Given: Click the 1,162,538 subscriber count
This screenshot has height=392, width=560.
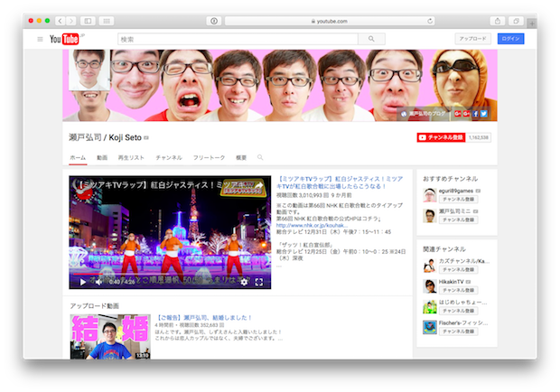Looking at the screenshot, I should pyautogui.click(x=478, y=137).
